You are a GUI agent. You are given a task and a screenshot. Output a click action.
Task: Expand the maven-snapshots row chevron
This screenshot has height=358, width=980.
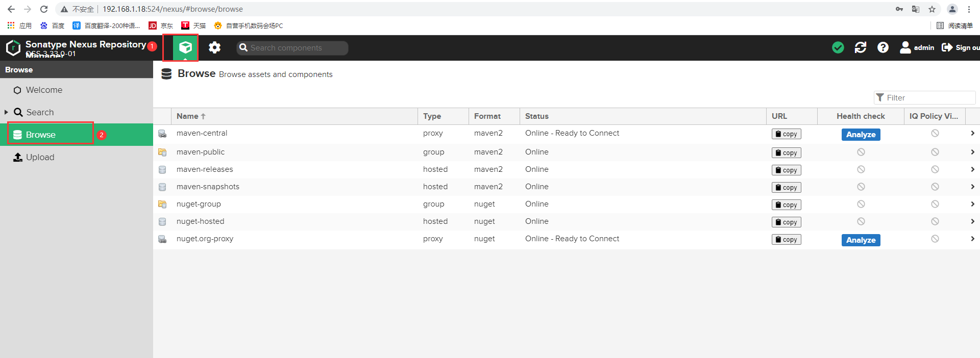pos(972,187)
